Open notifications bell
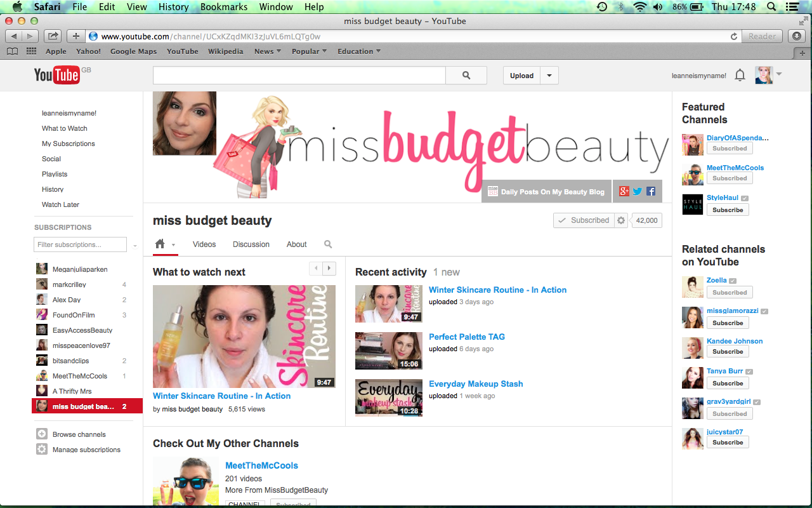This screenshot has width=812, height=508. pos(740,76)
